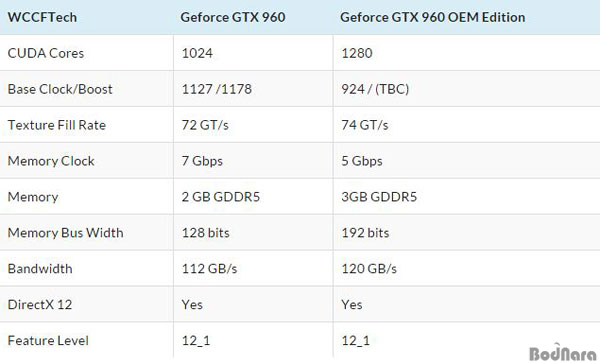This screenshot has width=600, height=364.
Task: Select the 72 GT/s cell
Action: tap(205, 125)
